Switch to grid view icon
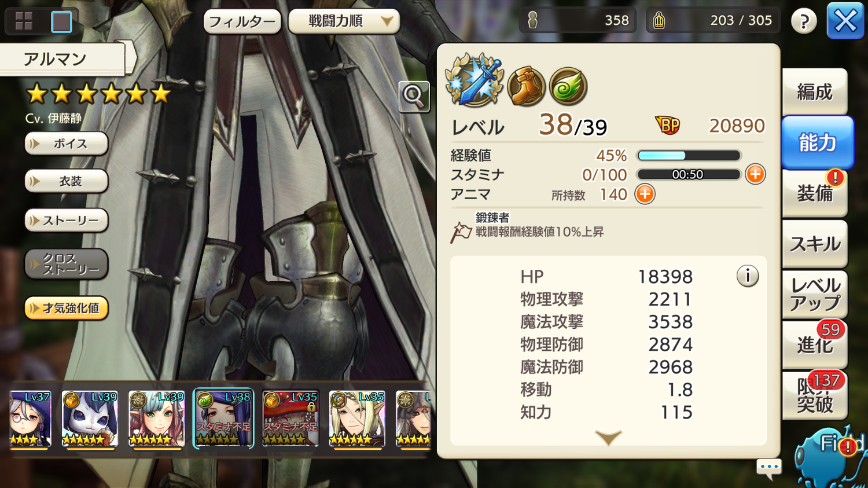 click(24, 21)
